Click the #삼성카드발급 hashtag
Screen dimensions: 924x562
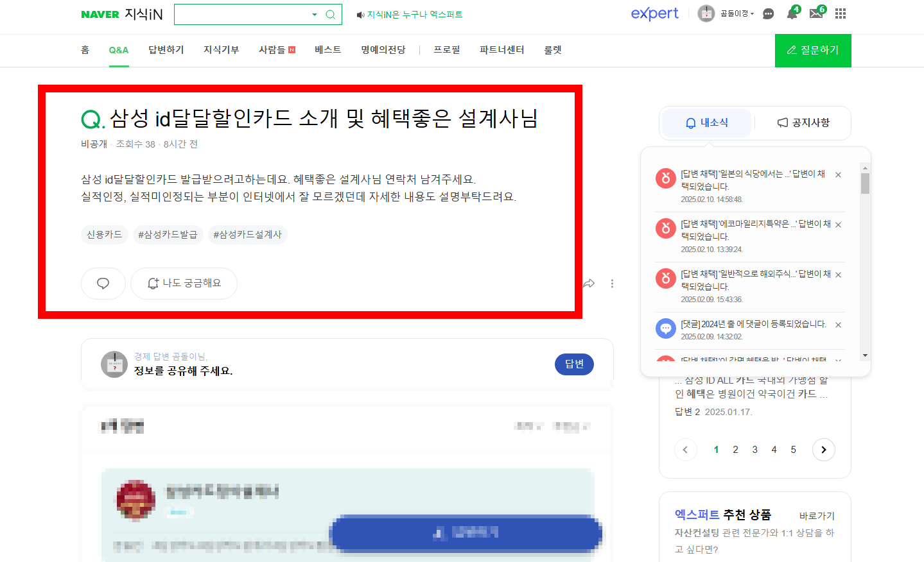click(168, 235)
